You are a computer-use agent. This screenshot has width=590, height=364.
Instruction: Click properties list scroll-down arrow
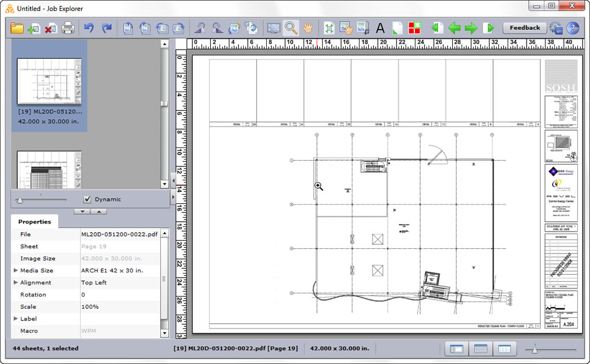pos(164,333)
